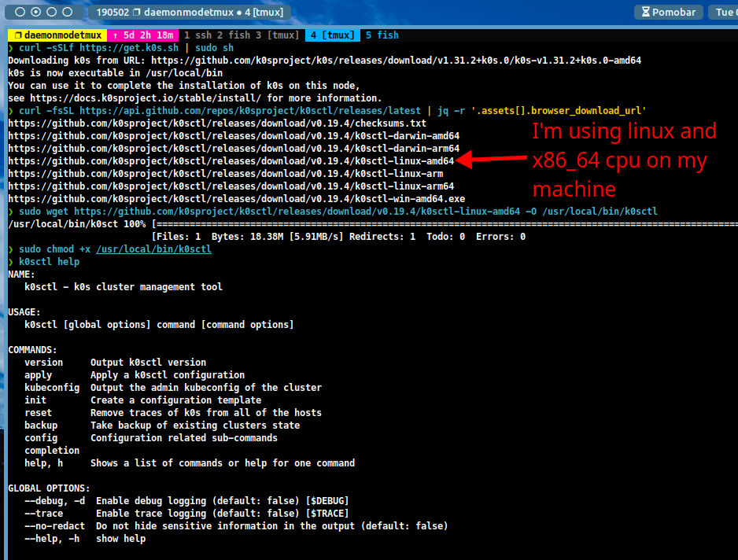
Task: Open the k0sctl-linux-arm64 download URL
Action: 231,186
